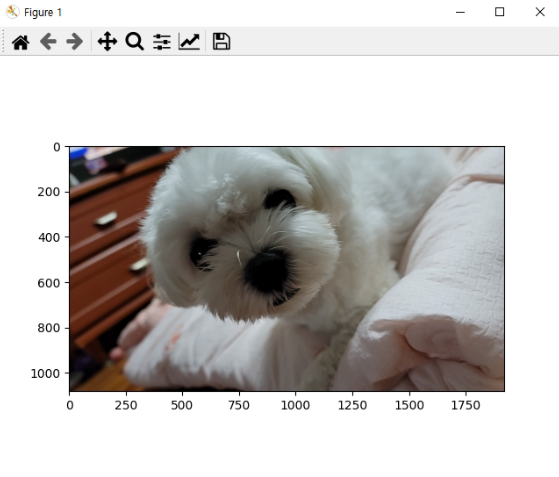The width and height of the screenshot is (559, 477).
Task: Click the x-axis tick label 1250
Action: [x=352, y=405]
